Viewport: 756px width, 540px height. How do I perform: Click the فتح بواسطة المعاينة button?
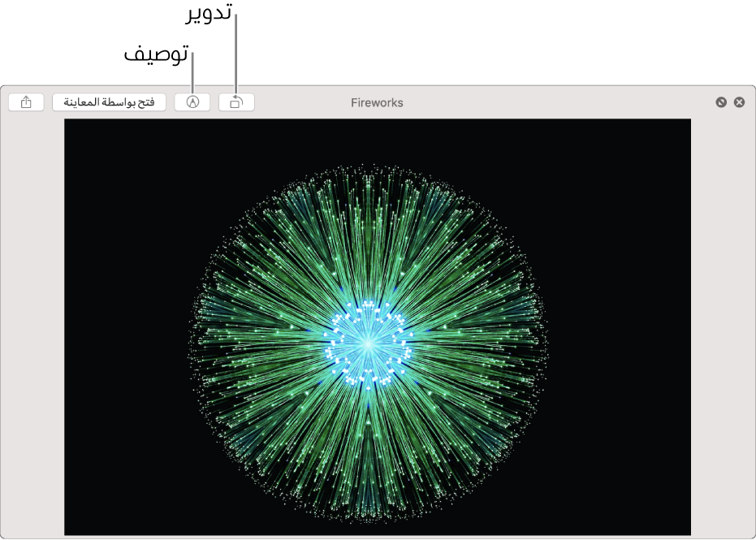(110, 102)
